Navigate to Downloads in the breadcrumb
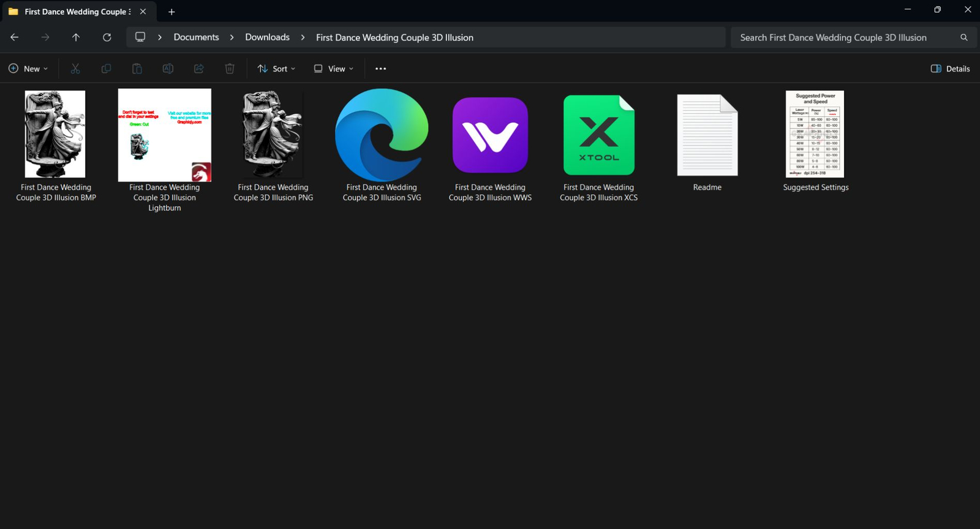The width and height of the screenshot is (980, 529). point(267,37)
